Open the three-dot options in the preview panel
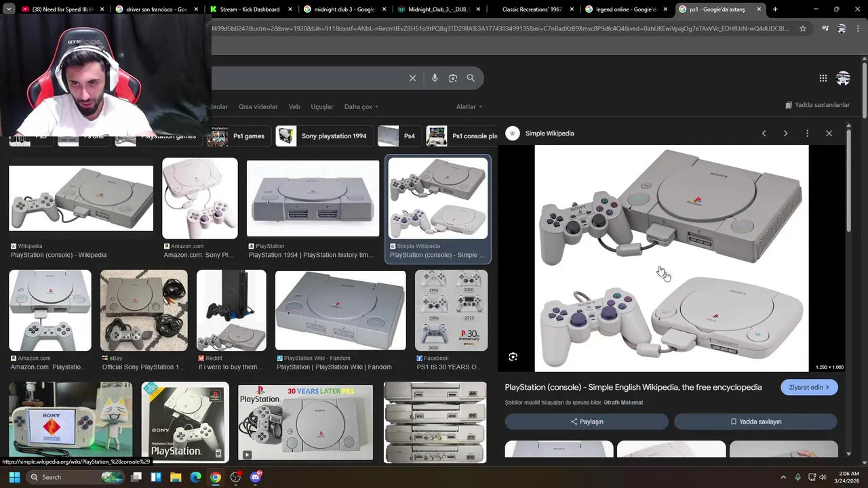 (807, 134)
